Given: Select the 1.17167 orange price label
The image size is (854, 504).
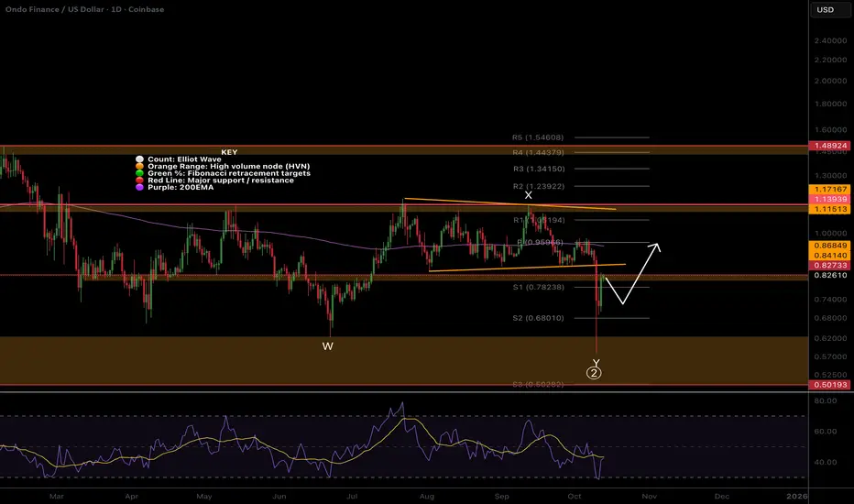Looking at the screenshot, I should [830, 189].
